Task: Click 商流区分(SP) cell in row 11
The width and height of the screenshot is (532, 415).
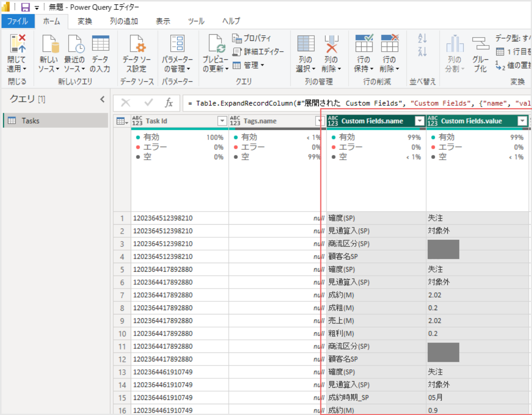Action: coord(376,346)
